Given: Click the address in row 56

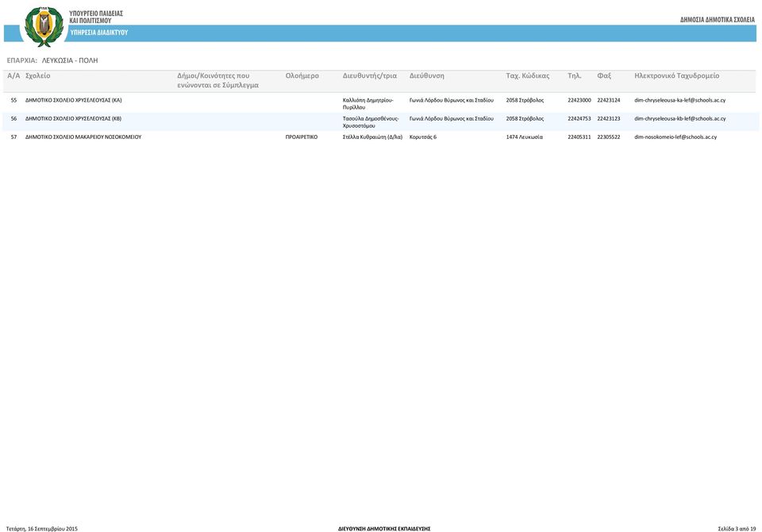Looking at the screenshot, I should point(451,118).
